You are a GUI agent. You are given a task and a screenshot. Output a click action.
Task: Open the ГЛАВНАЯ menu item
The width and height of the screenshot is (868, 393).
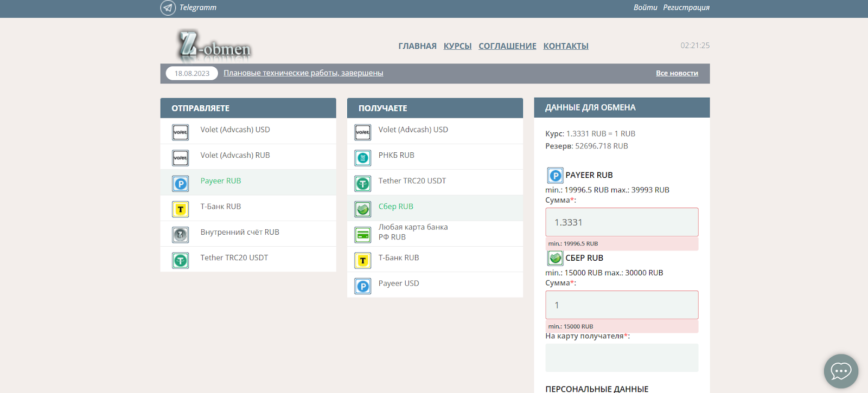point(417,46)
